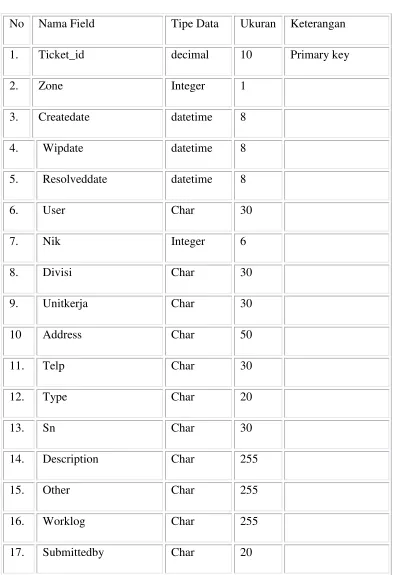Select the Address field cell

[x=99, y=341]
